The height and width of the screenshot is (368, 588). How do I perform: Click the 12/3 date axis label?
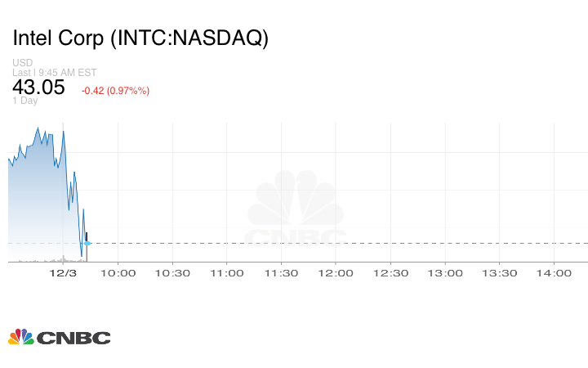[x=63, y=273]
